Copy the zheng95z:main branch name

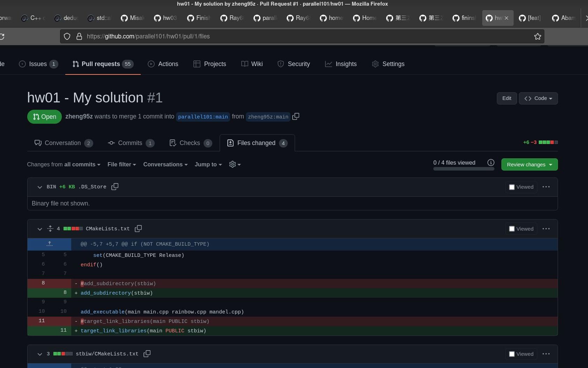tap(296, 116)
